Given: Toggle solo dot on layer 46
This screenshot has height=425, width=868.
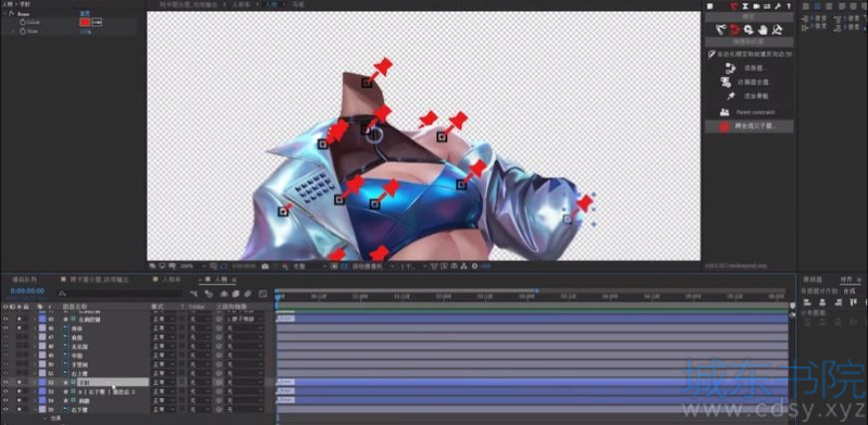Looking at the screenshot, I should (19, 328).
